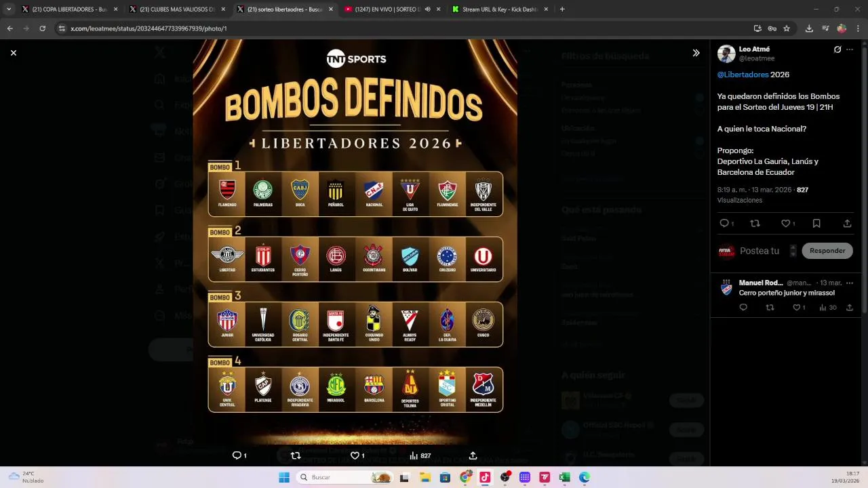
Task: Open Chrome three-dot menu
Action: pyautogui.click(x=858, y=28)
